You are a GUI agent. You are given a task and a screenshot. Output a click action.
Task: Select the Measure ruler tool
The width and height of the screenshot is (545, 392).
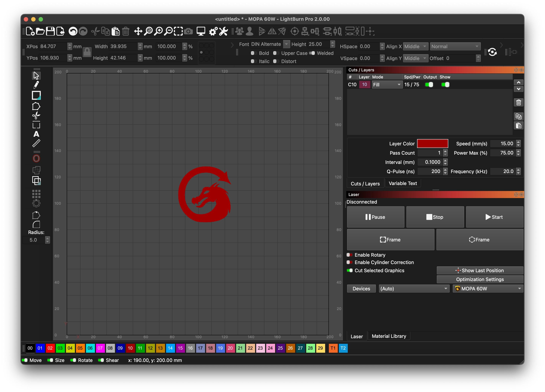(x=36, y=143)
